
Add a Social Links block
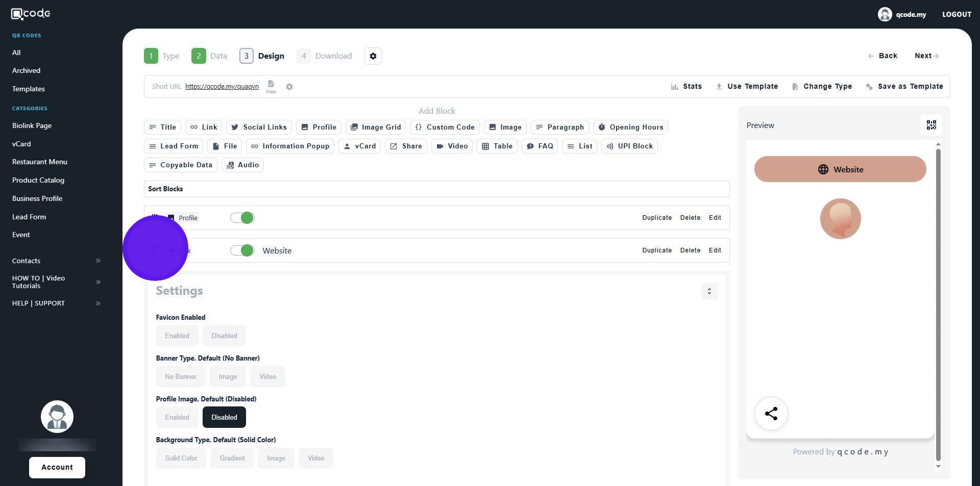pos(259,127)
